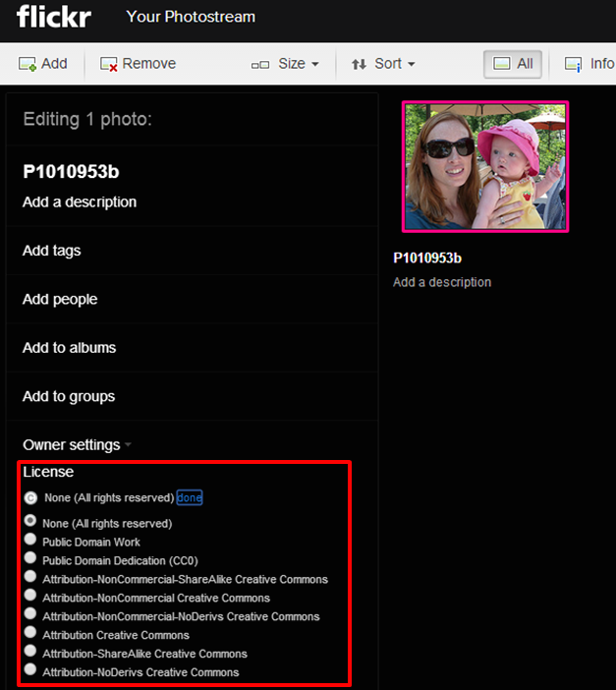Choose Attribution-NonCommercial-NoDerivs Creative Commons
Image resolution: width=616 pixels, height=690 pixels.
pos(29,613)
